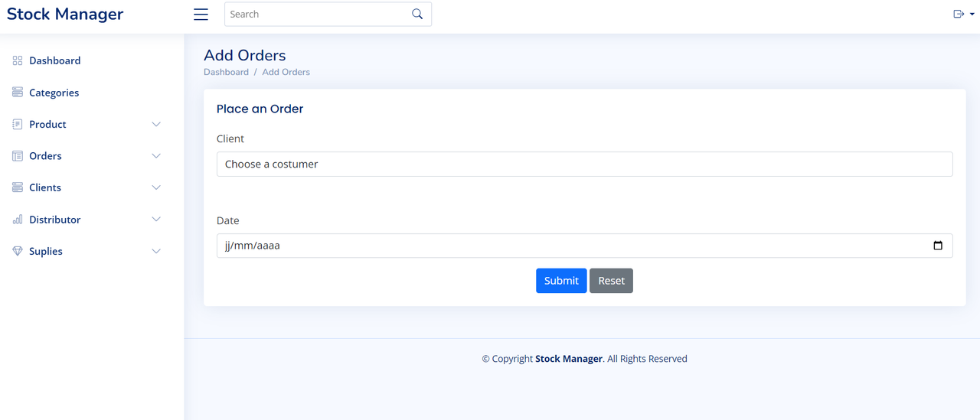Open the caret next to logout icon
The width and height of the screenshot is (980, 420).
[x=972, y=14]
